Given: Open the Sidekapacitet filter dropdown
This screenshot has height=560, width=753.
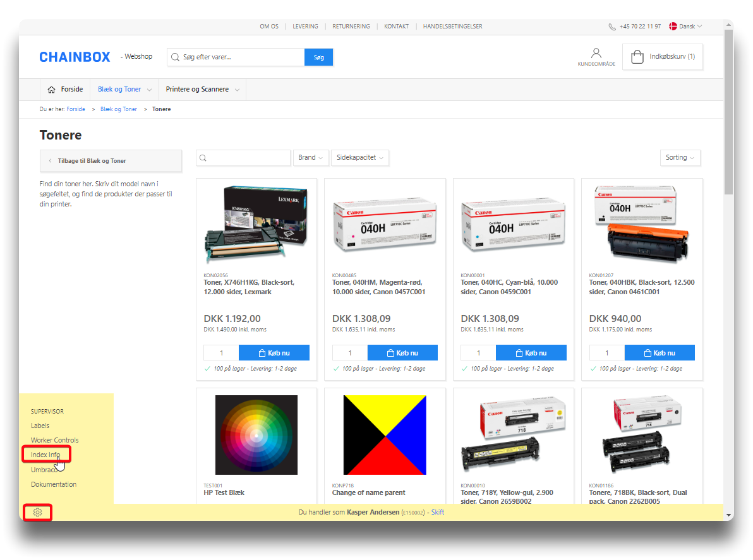Looking at the screenshot, I should click(x=359, y=157).
